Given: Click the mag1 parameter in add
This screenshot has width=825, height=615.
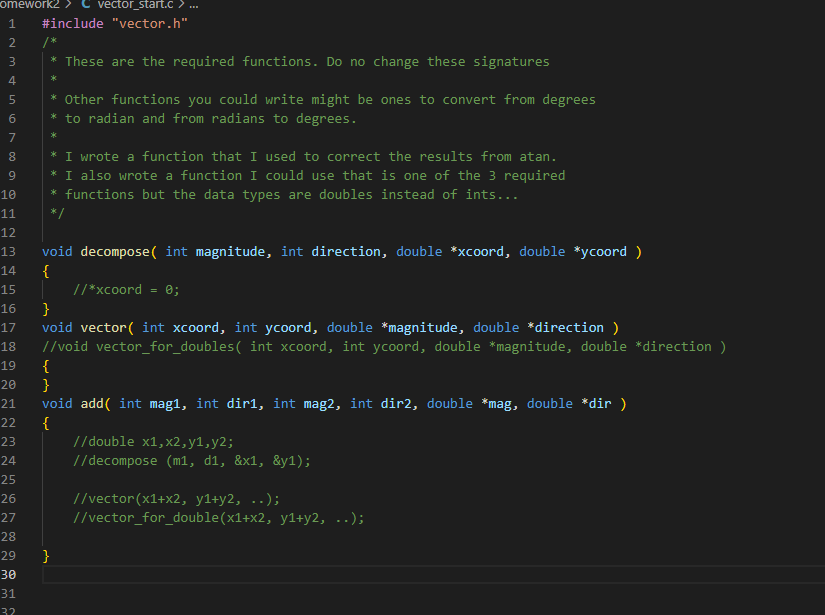Looking at the screenshot, I should pos(165,404).
